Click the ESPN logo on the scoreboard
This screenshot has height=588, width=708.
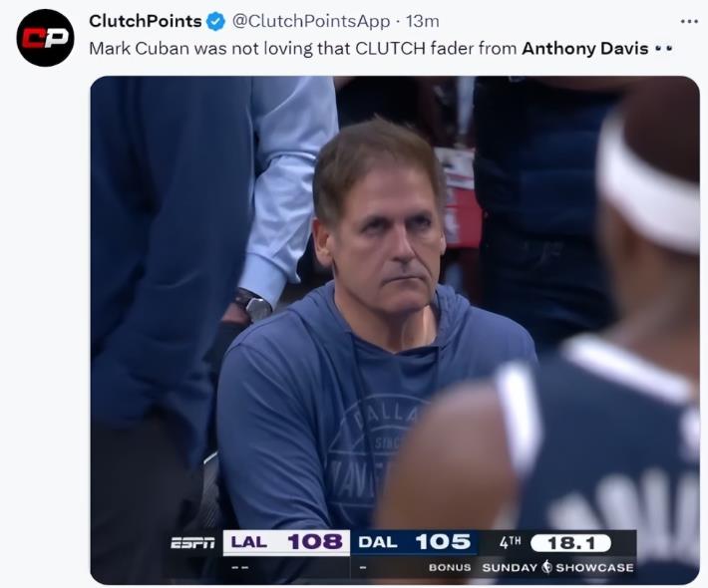[192, 543]
